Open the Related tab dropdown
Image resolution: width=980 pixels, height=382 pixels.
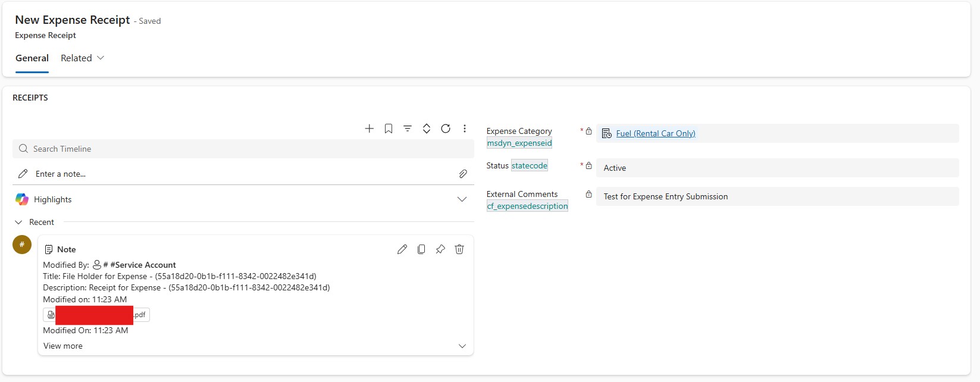point(83,58)
